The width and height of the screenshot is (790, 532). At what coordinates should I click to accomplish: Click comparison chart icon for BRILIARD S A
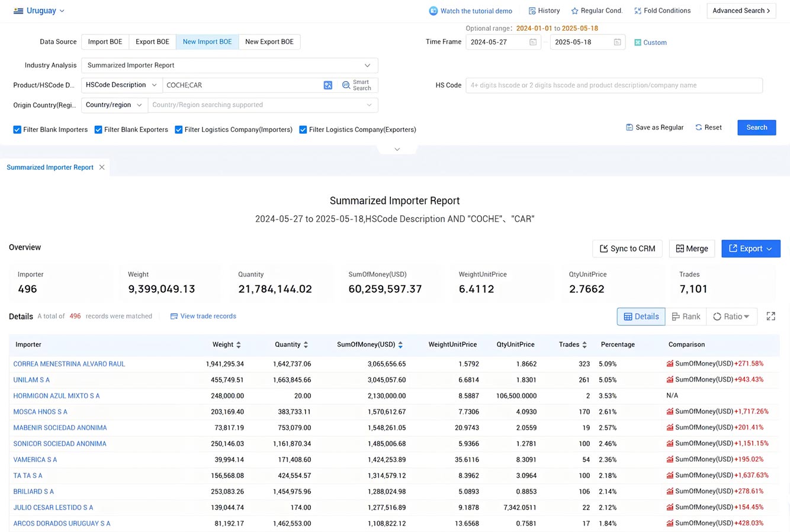pos(670,491)
